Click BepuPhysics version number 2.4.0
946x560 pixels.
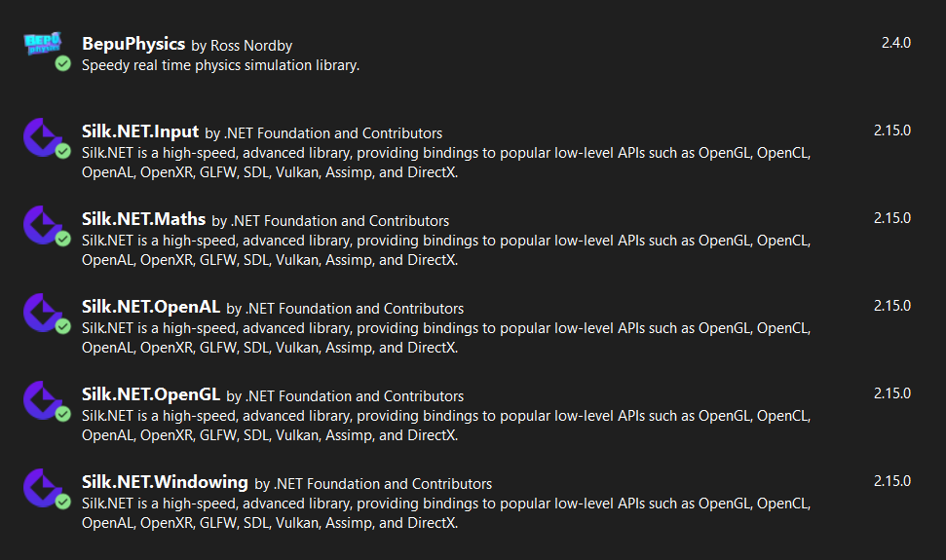pos(893,43)
